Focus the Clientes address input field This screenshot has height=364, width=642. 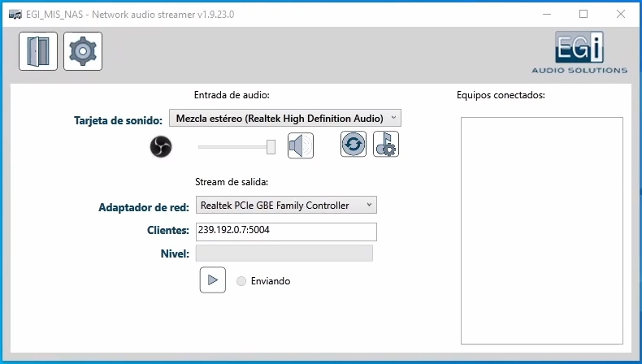tap(286, 232)
